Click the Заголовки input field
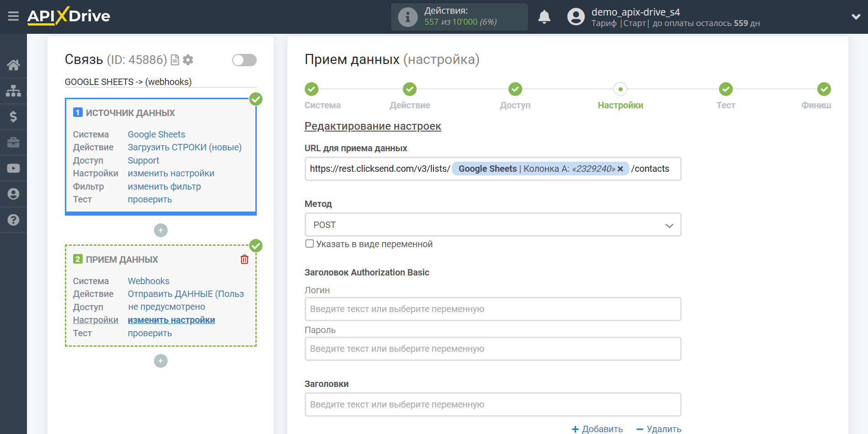The width and height of the screenshot is (868, 434). coord(493,404)
